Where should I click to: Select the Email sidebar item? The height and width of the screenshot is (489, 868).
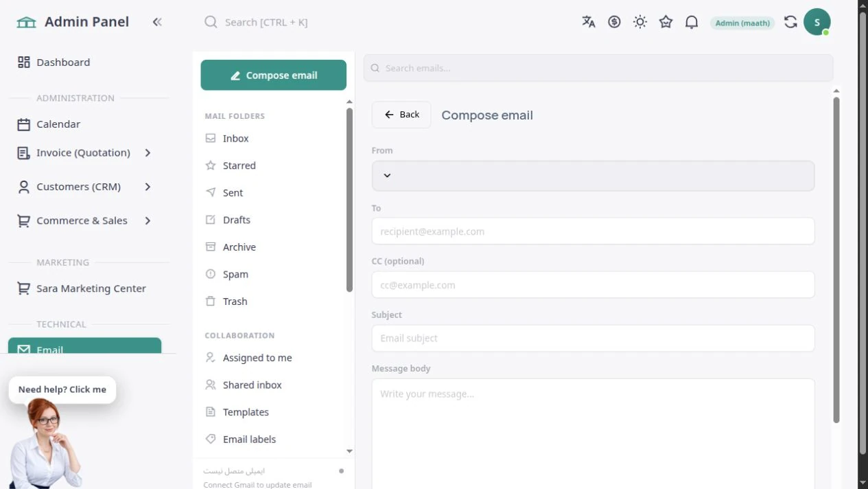(85, 345)
